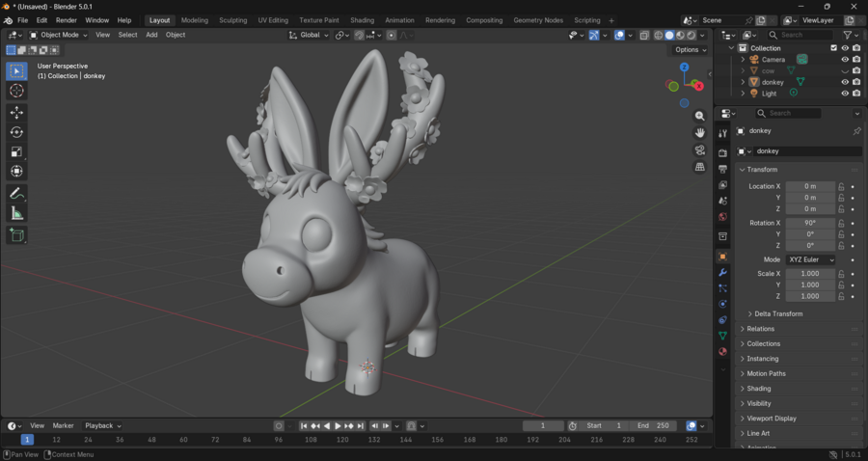Select the Move tool in the toolbar
The width and height of the screenshot is (868, 461).
click(x=16, y=113)
